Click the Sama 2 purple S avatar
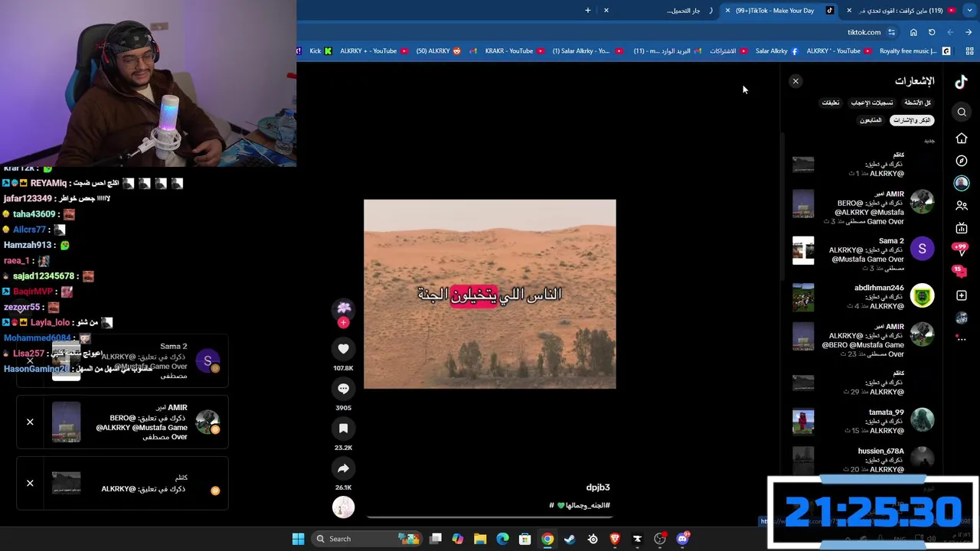The image size is (980, 551). pyautogui.click(x=922, y=249)
